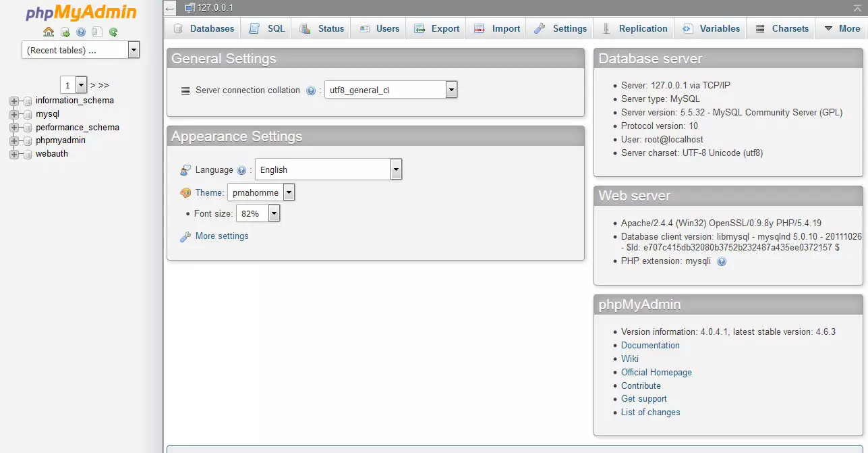Select the information_schema database name
Image resolution: width=868 pixels, height=453 pixels.
75,101
